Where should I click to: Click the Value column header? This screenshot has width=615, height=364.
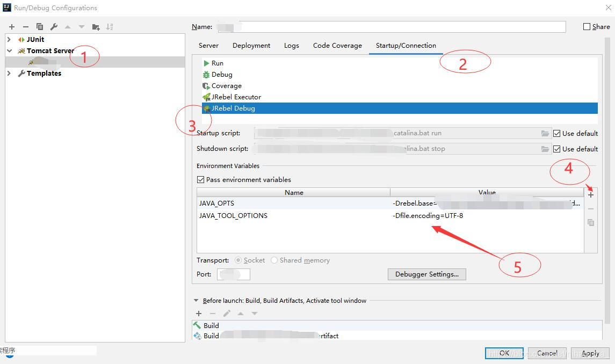click(487, 192)
